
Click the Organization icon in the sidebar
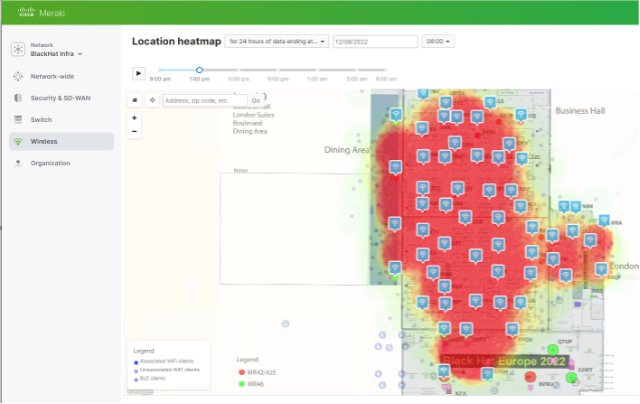(18, 163)
